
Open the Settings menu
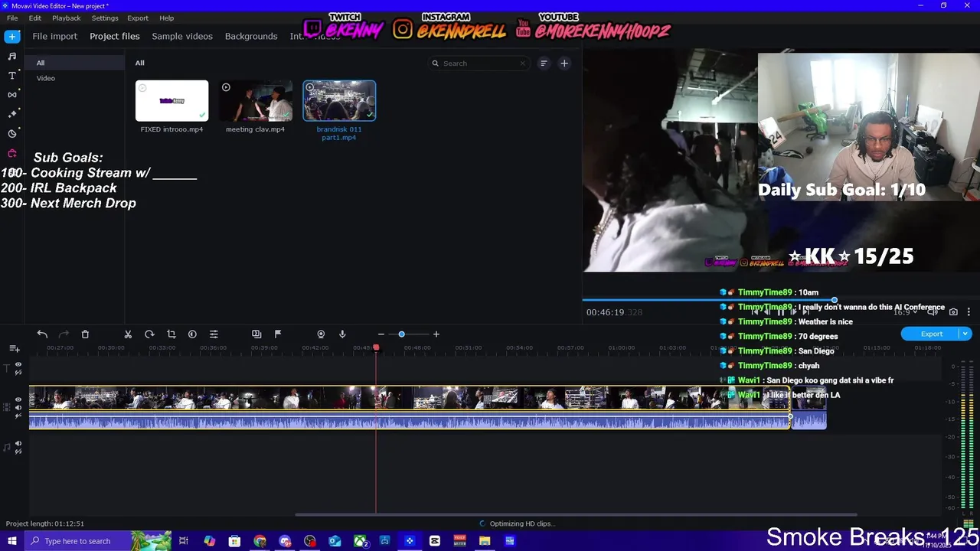(x=105, y=18)
